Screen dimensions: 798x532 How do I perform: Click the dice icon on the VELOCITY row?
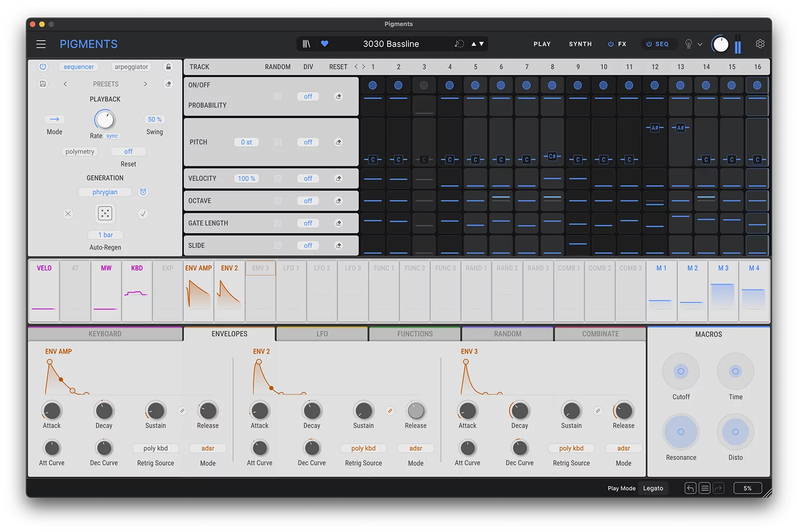tap(278, 178)
